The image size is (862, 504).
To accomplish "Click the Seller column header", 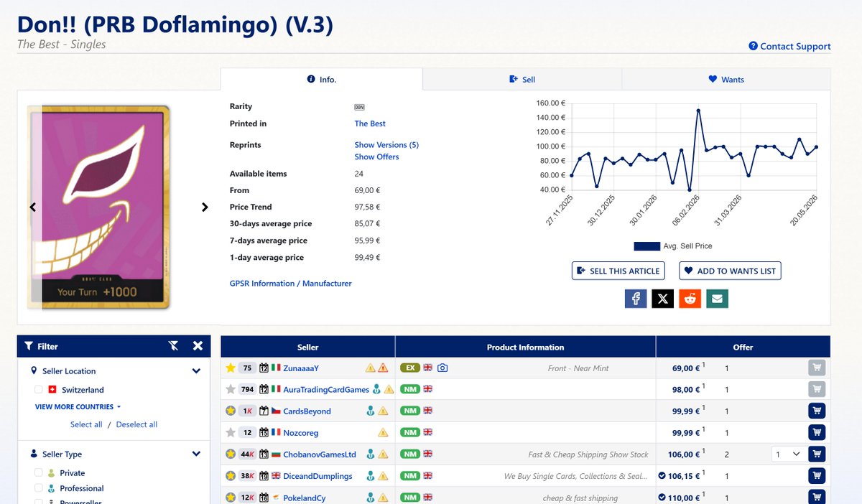I will tap(308, 347).
